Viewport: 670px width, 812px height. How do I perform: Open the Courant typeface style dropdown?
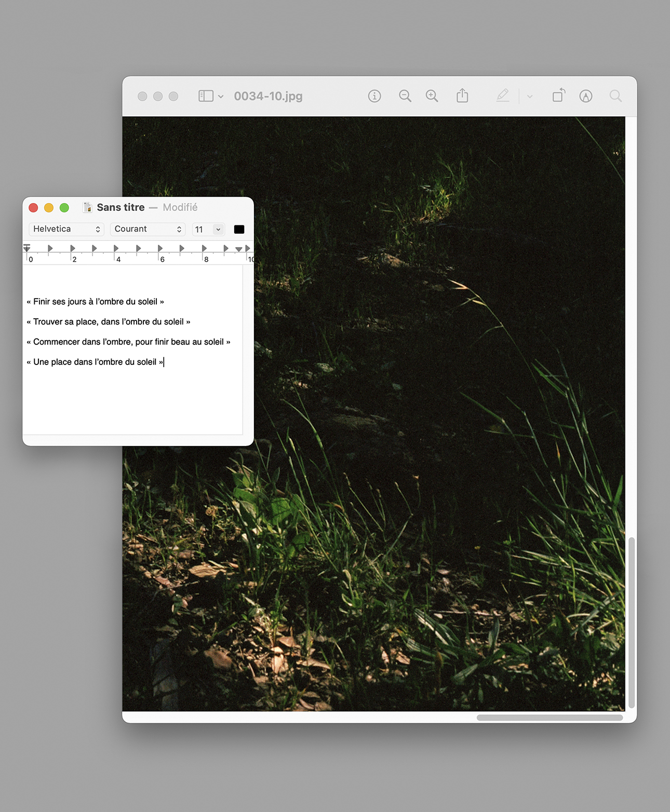[x=148, y=229]
